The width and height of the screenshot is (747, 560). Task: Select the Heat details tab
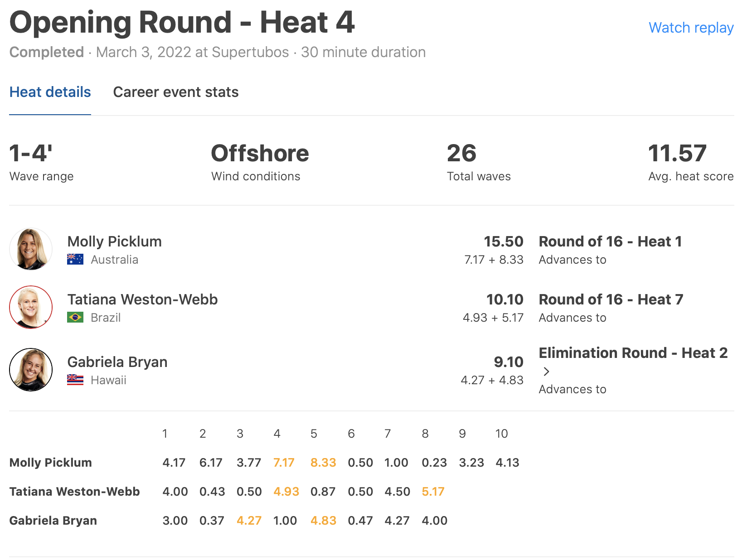(50, 92)
